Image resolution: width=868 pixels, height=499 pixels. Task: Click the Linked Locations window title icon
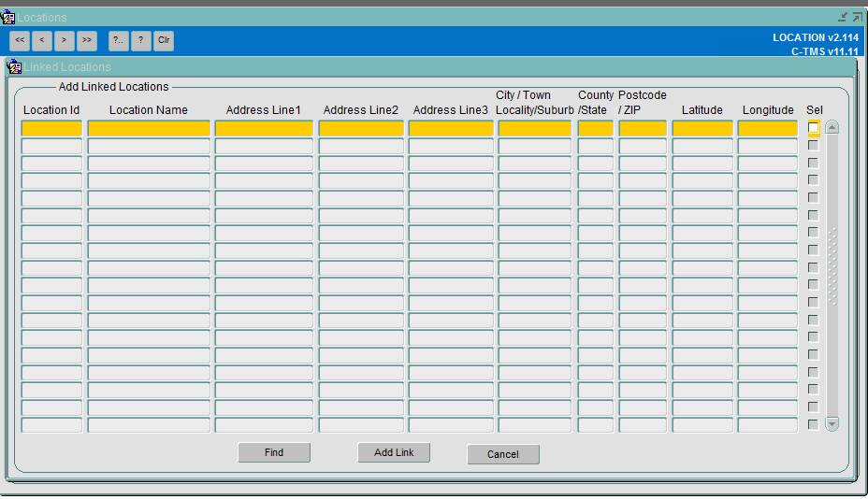pyautogui.click(x=14, y=67)
